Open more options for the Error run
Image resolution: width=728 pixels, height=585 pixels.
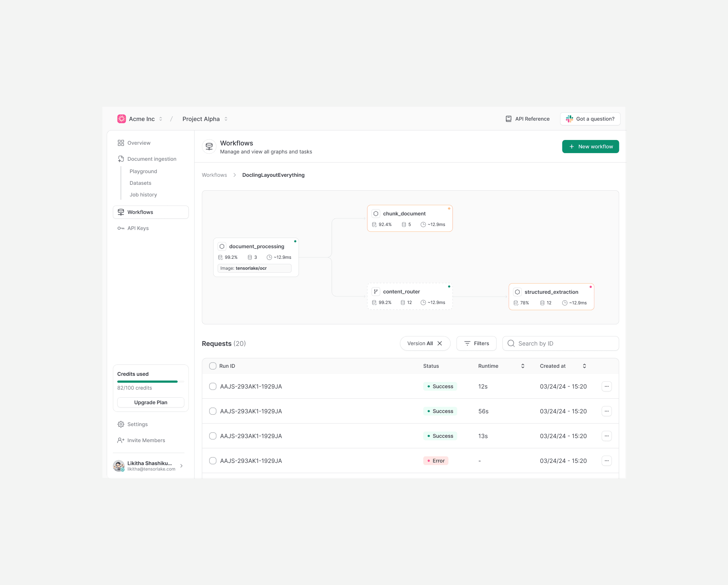(607, 461)
